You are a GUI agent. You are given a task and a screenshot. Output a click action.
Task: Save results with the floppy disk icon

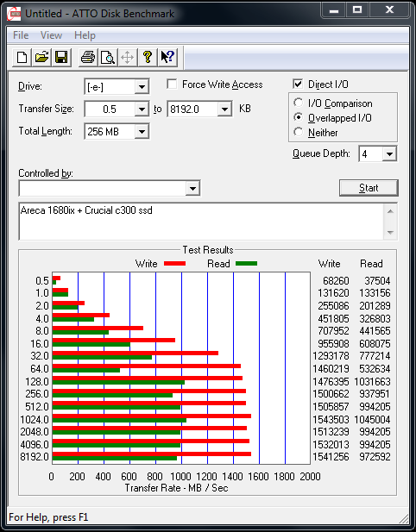pyautogui.click(x=61, y=57)
